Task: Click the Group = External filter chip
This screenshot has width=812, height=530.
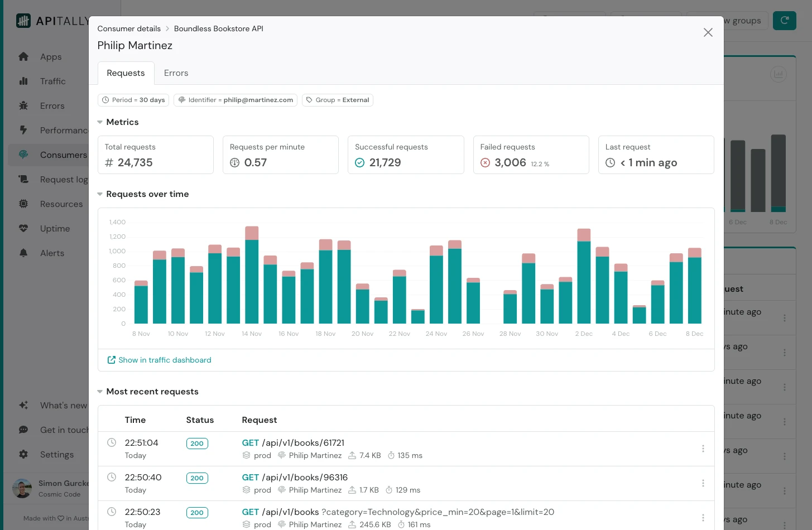Action: (337, 100)
